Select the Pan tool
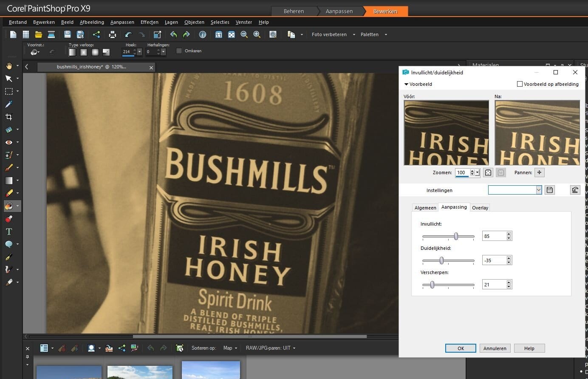Viewport: 588px width, 379px height. coord(8,65)
